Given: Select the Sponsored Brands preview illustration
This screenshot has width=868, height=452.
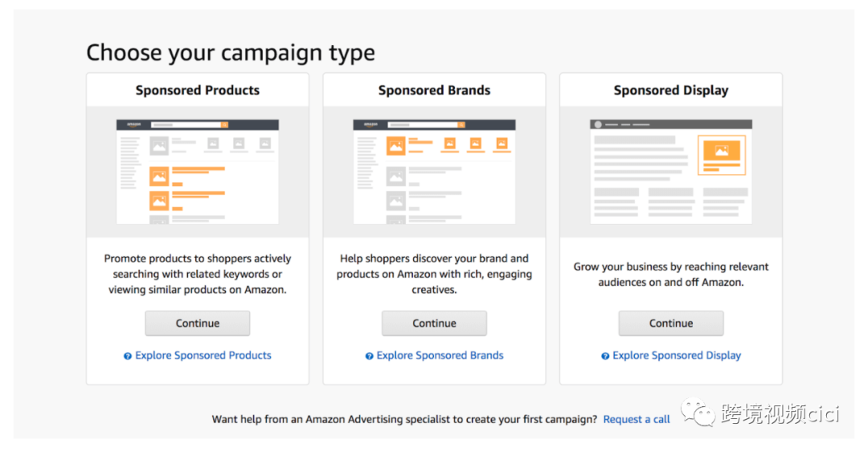Looking at the screenshot, I should [434, 172].
